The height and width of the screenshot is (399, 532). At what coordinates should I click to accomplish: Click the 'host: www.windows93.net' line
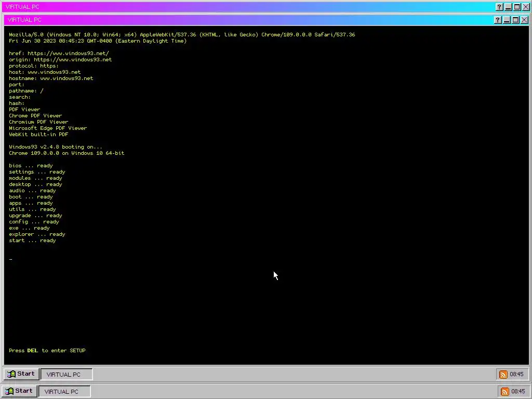[x=45, y=72]
